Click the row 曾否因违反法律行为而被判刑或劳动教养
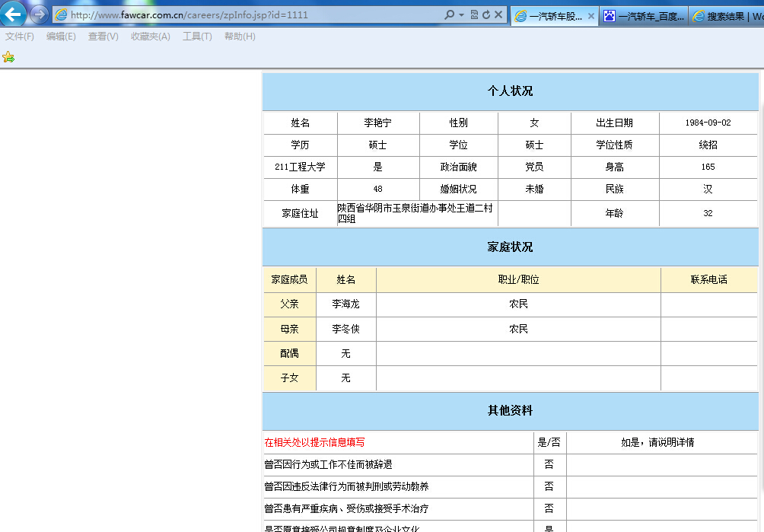This screenshot has height=532, width=764. coord(398,486)
